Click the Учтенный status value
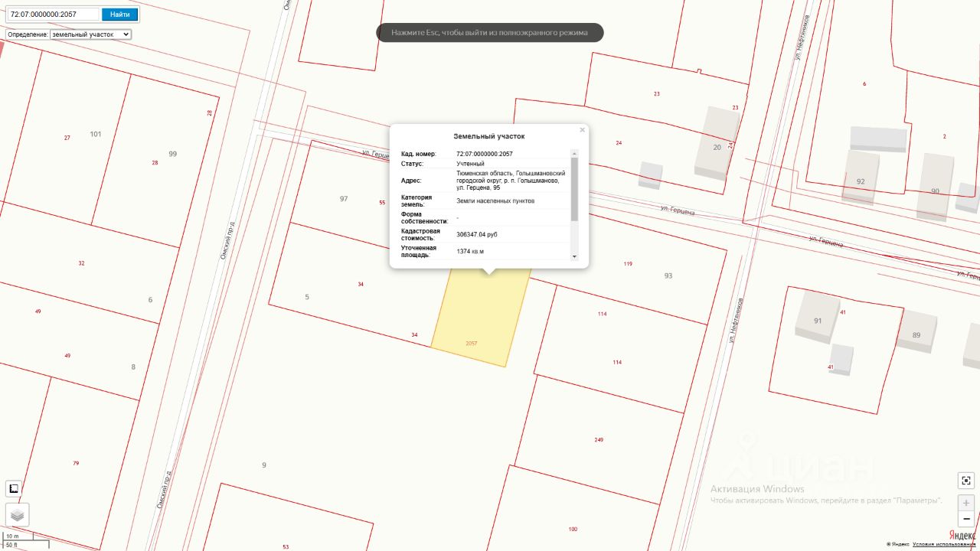 coord(470,164)
